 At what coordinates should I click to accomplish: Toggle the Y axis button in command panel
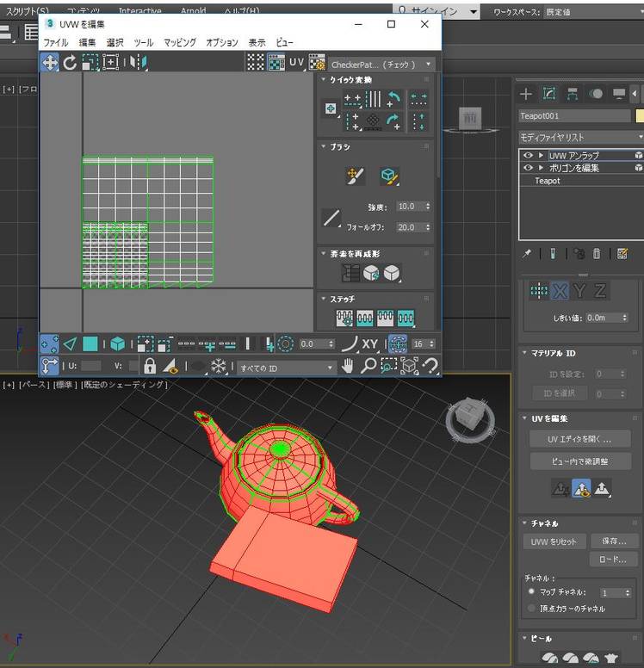(579, 291)
